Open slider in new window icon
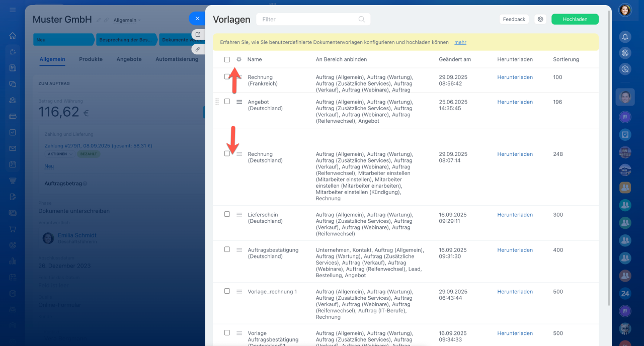Image resolution: width=644 pixels, height=346 pixels. point(198,35)
